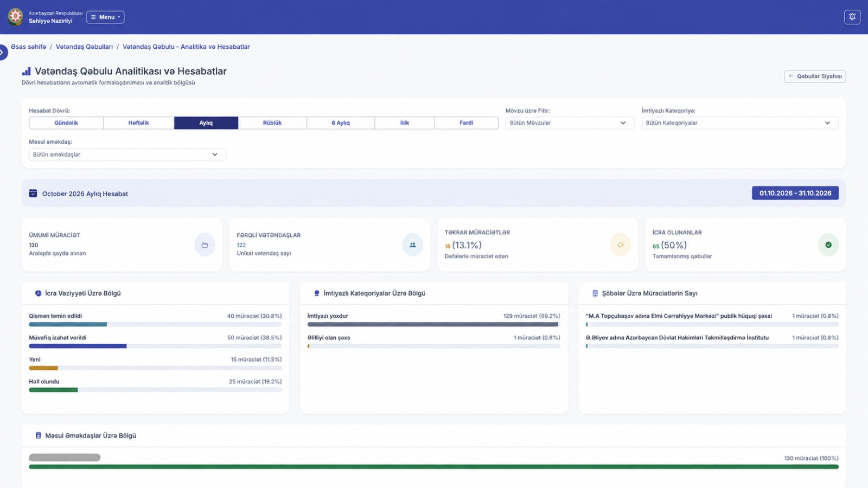Click the 01.10.2026 - 31.10.2026 date range badge
This screenshot has width=868, height=488.
795,193
